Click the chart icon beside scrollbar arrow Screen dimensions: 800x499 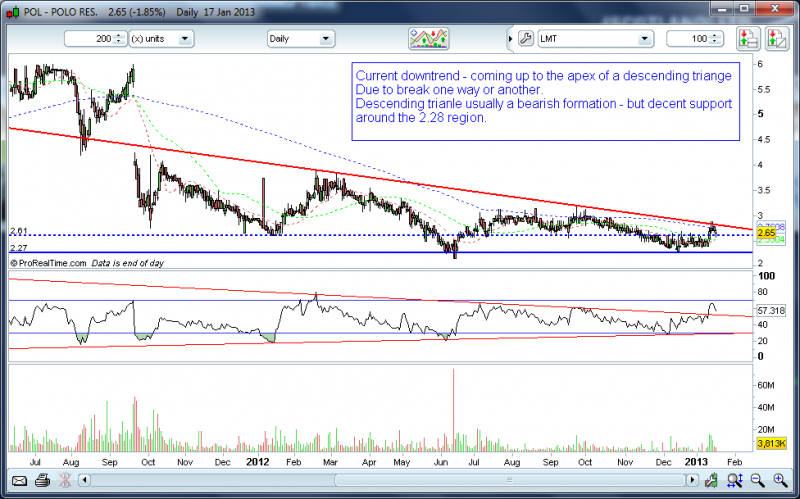pos(713,481)
